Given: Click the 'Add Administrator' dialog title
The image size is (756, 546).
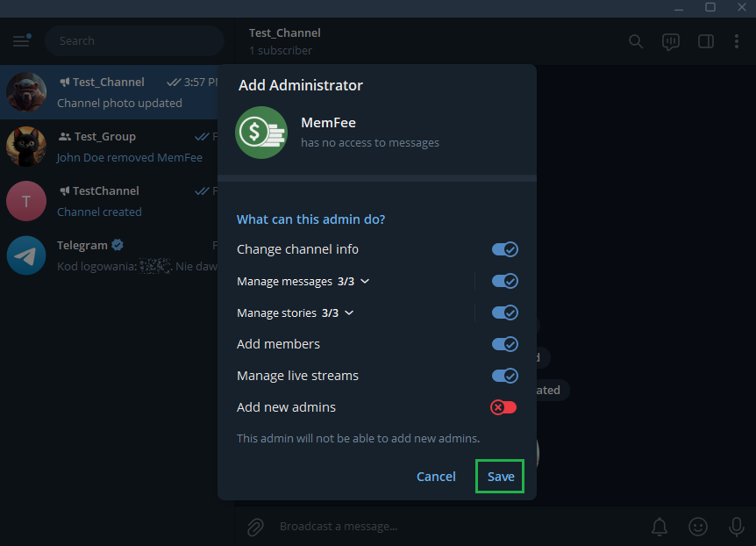Looking at the screenshot, I should pos(300,85).
